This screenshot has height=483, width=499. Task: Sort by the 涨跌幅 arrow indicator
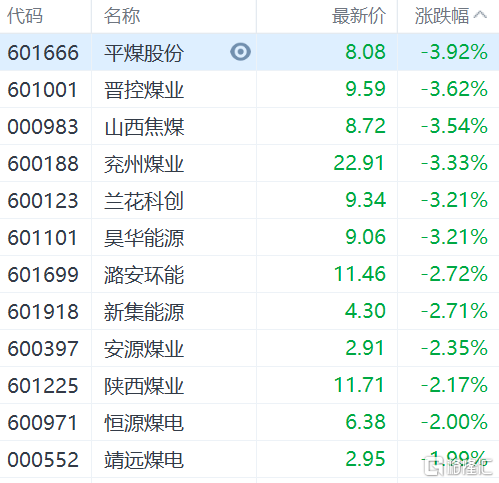[x=480, y=15]
